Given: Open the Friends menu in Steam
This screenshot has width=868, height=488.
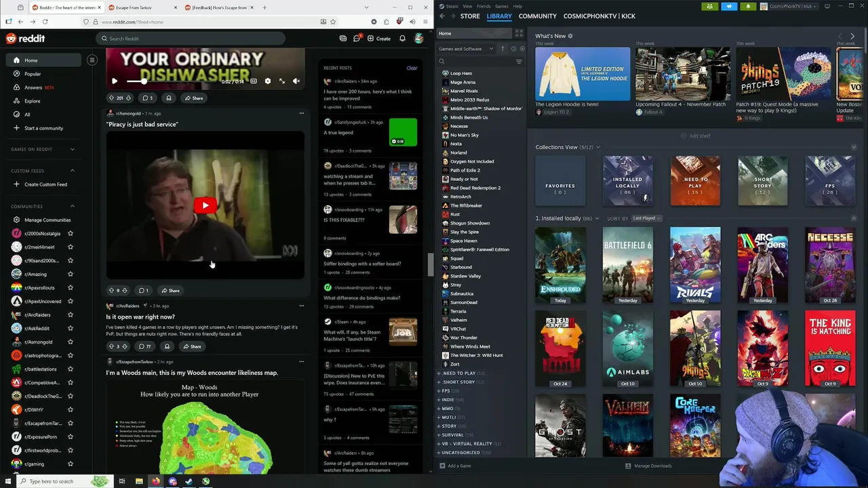Looking at the screenshot, I should pos(484,6).
